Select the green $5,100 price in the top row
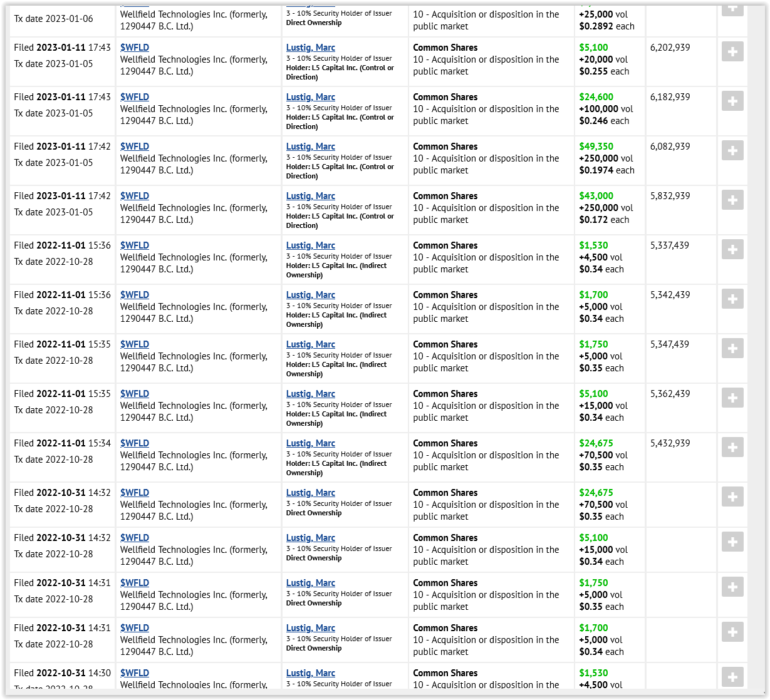This screenshot has width=770, height=700. 593,48
